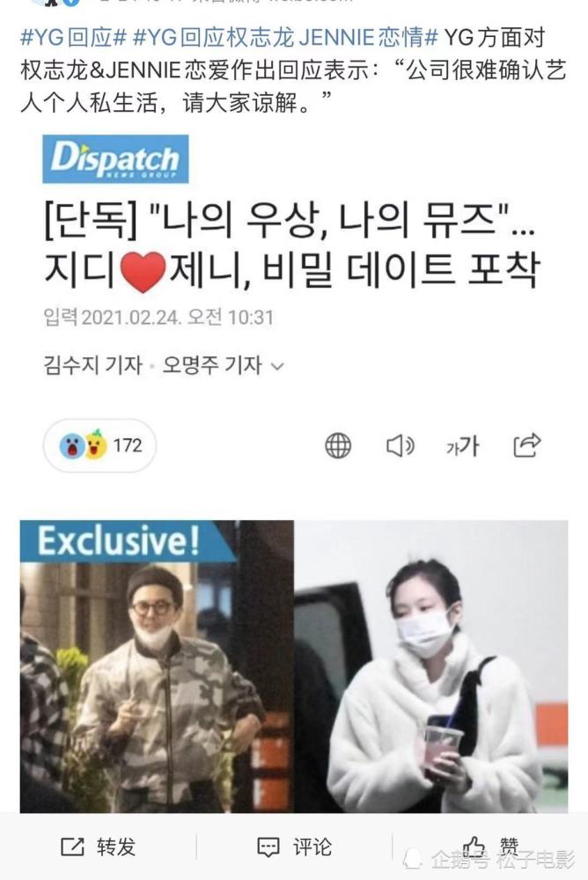Open the 172 emoji reactions pill
This screenshot has height=880, width=588.
coord(100,445)
